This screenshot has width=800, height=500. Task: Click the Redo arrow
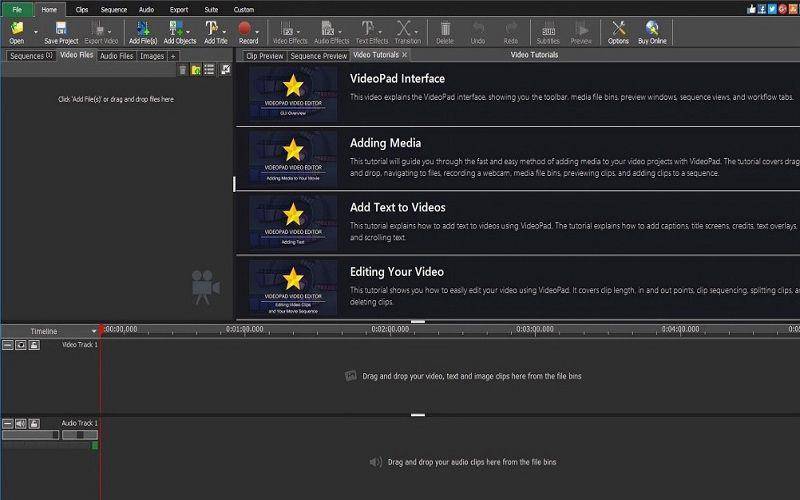(x=511, y=28)
